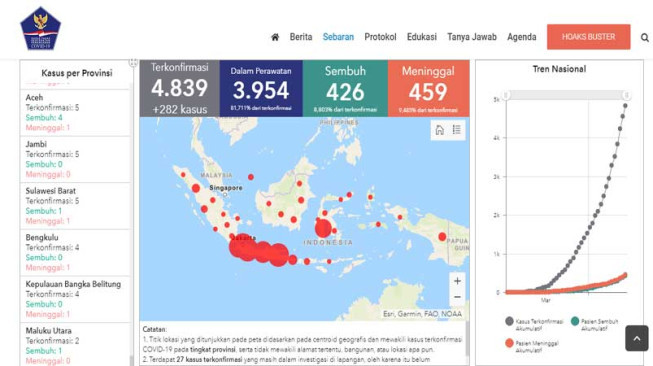
Task: Open the Agenda menu item
Action: click(521, 37)
